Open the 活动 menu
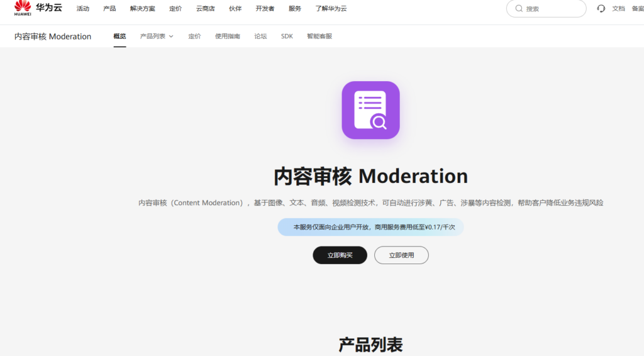This screenshot has width=644, height=356. pos(82,9)
